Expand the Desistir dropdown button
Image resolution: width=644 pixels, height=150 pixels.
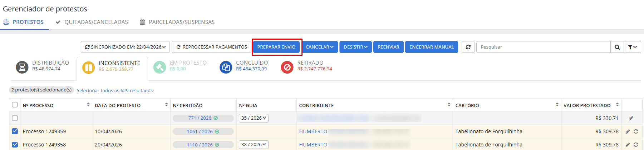click(x=355, y=47)
